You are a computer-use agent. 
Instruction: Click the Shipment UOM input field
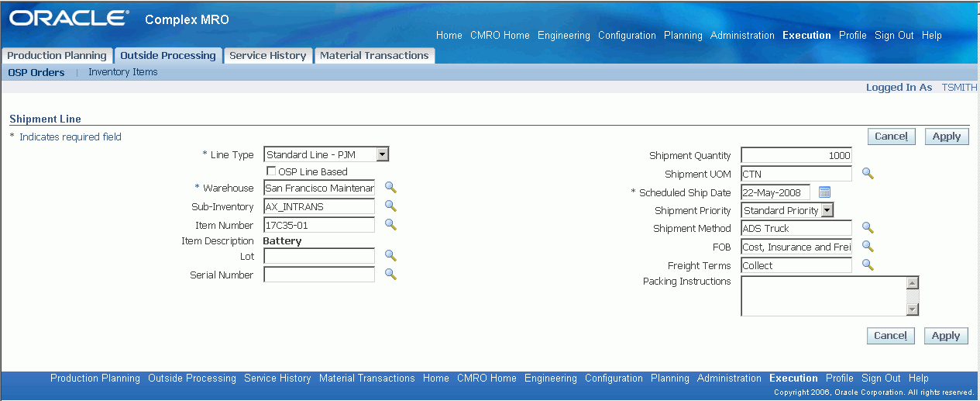click(x=796, y=174)
